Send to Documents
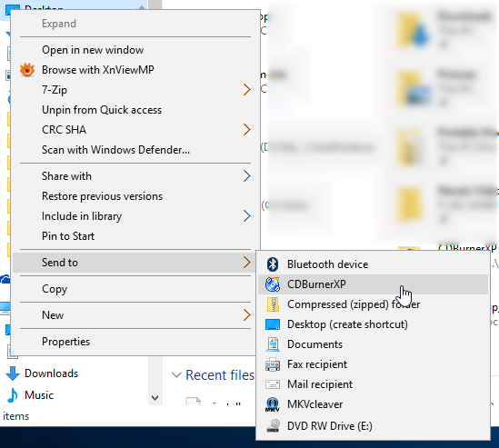 (373, 344)
